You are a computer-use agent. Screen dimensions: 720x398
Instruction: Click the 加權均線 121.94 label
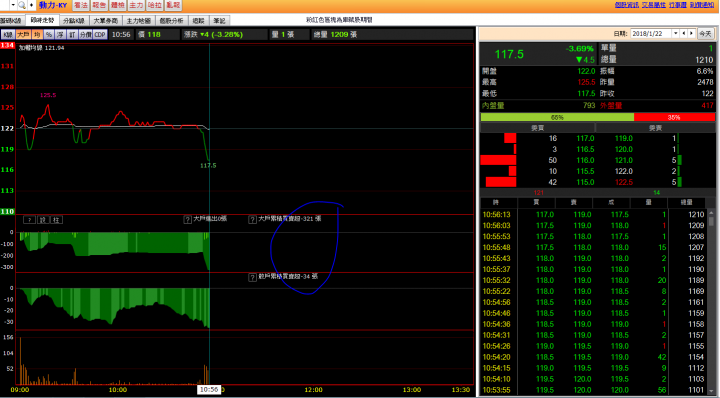click(x=42, y=48)
